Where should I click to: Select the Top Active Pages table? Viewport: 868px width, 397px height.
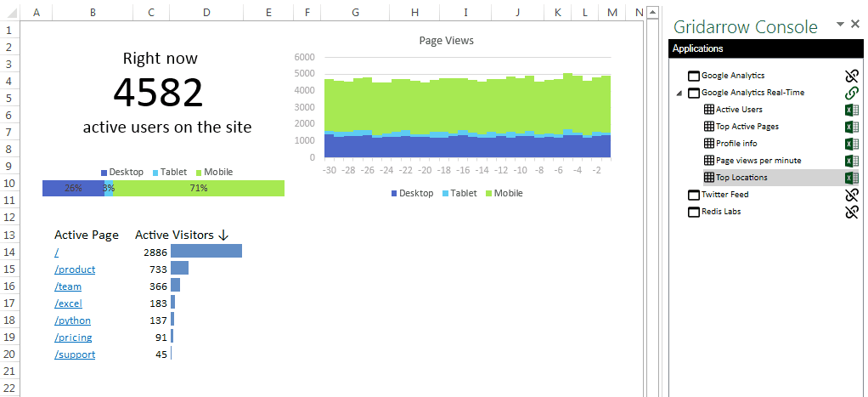(747, 127)
